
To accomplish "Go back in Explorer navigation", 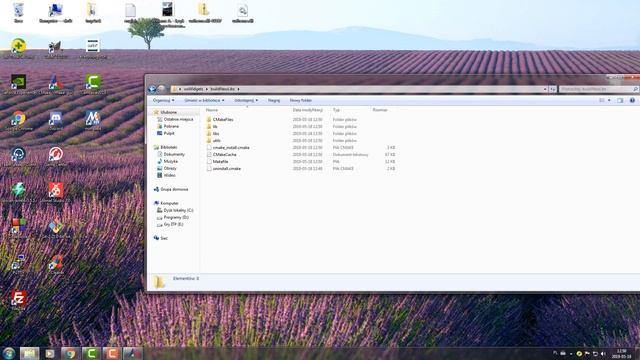I will click(152, 89).
